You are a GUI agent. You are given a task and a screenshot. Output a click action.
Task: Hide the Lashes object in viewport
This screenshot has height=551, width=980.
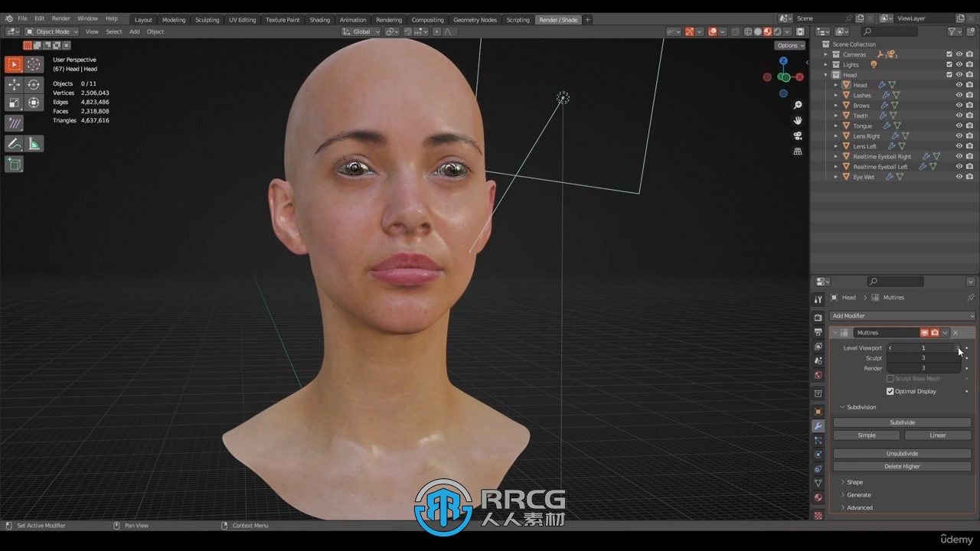point(959,95)
